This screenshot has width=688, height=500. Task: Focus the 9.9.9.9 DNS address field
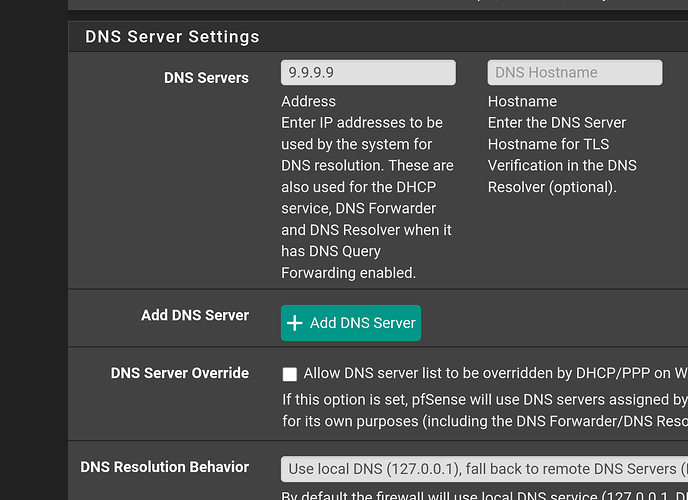point(368,73)
